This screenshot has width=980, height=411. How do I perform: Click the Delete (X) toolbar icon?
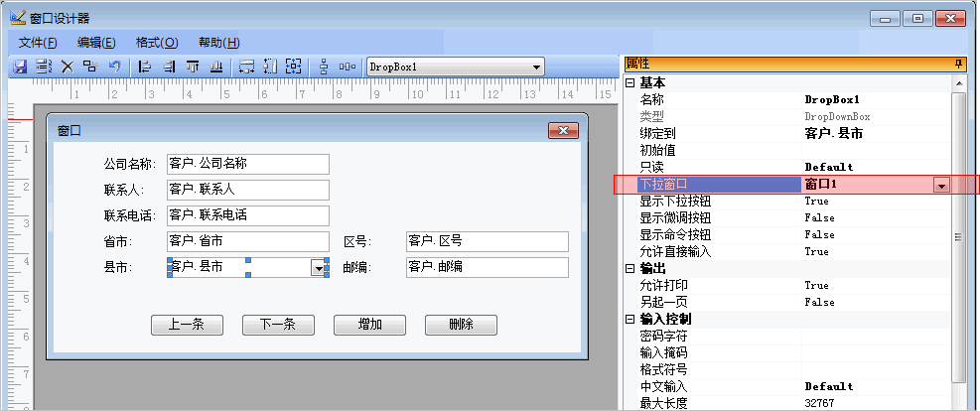pos(68,67)
